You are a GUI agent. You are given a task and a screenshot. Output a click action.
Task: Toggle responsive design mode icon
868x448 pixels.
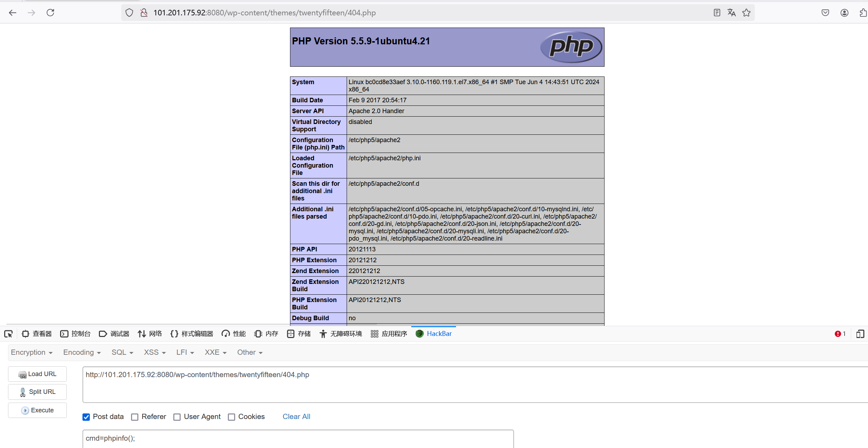point(860,334)
